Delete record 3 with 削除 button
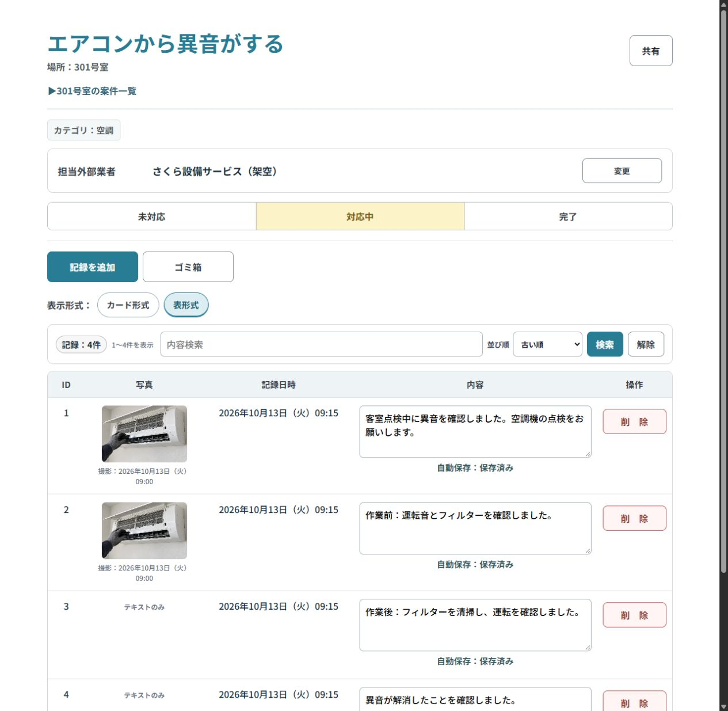Screen dimensions: 728x711 (x=634, y=615)
